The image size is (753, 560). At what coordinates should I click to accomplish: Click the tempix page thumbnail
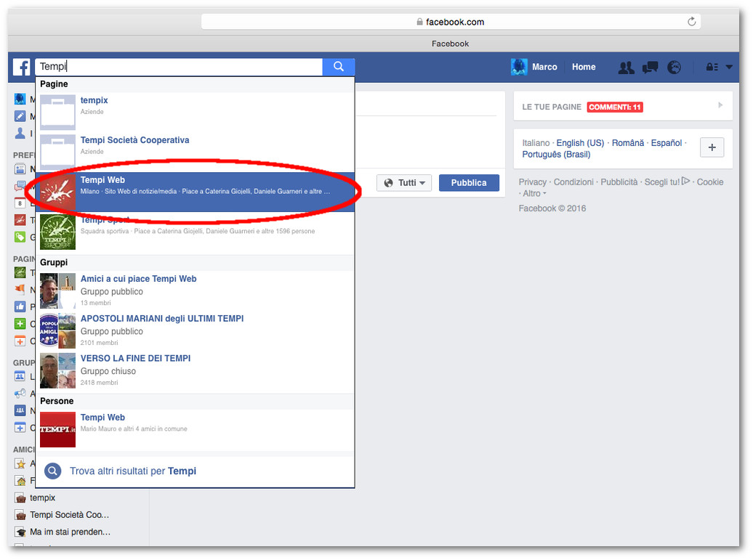pyautogui.click(x=57, y=113)
